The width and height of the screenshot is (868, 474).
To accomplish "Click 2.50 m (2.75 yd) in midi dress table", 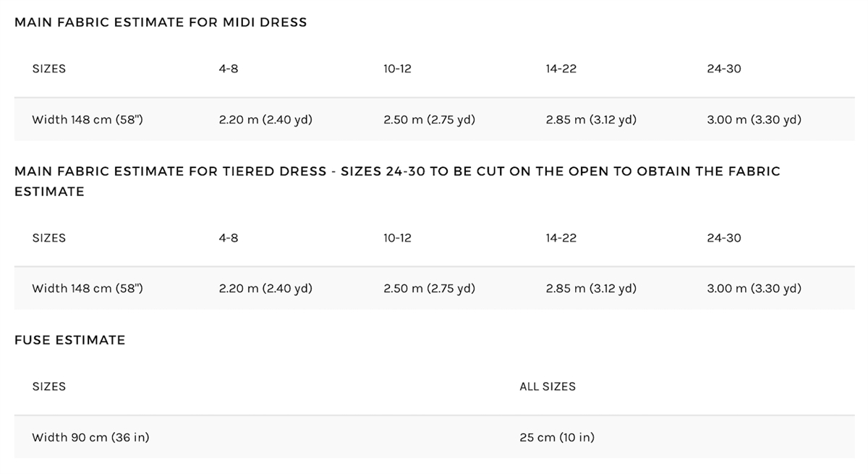I will click(430, 119).
